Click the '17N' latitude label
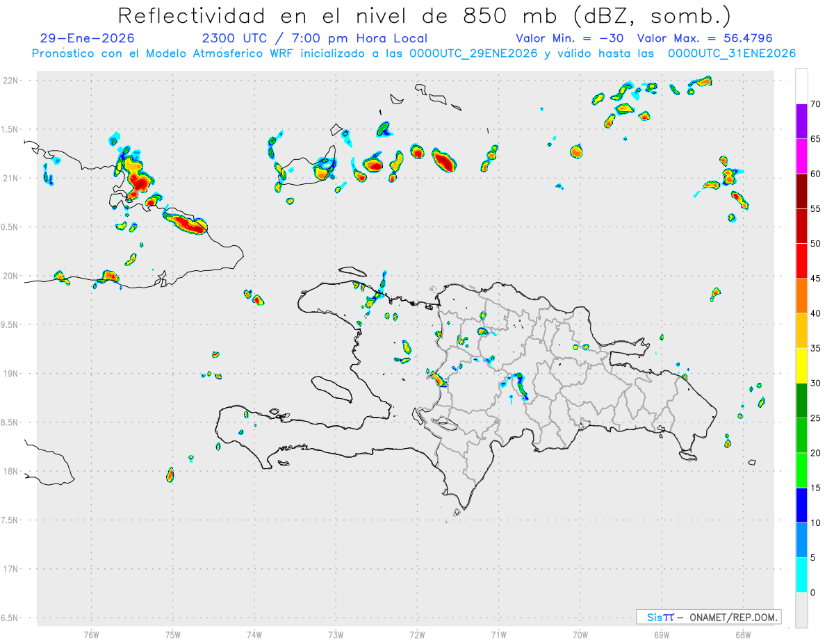Viewport: 834px width, 644px height. click(x=12, y=569)
